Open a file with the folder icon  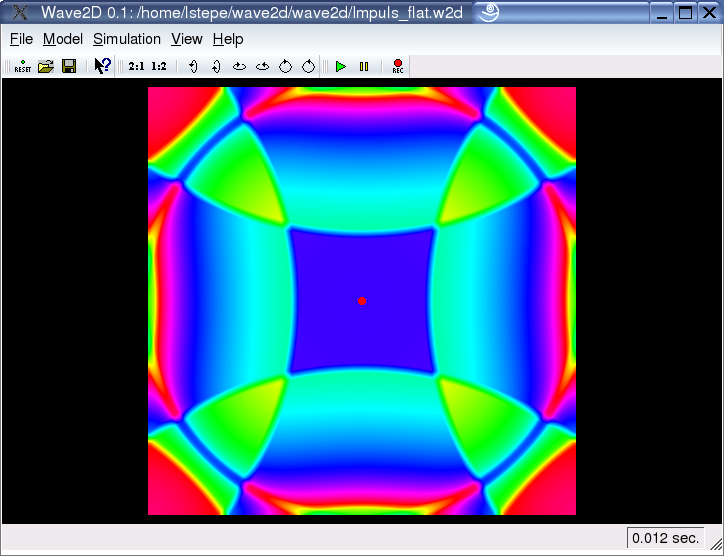click(46, 66)
